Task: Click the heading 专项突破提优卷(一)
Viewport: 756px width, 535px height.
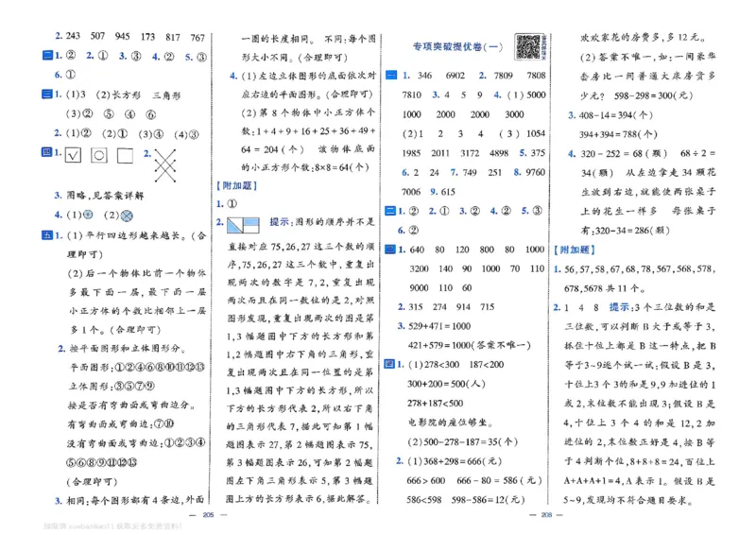Action: tap(457, 47)
